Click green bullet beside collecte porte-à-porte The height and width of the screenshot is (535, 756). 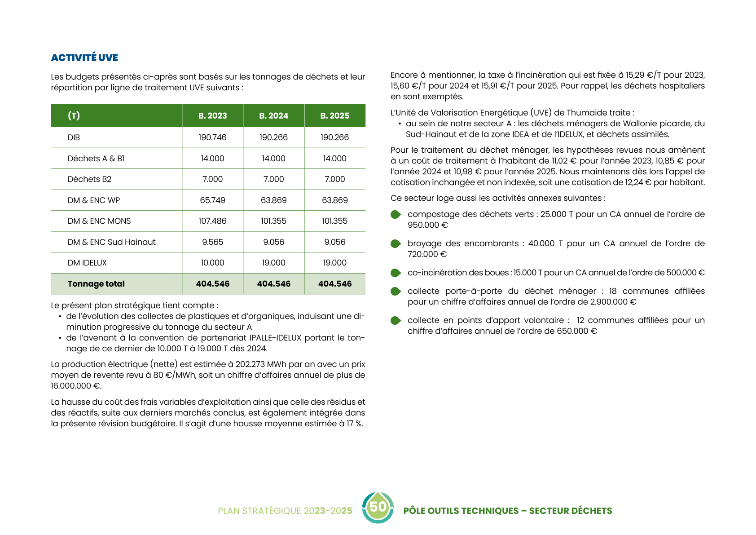click(396, 292)
